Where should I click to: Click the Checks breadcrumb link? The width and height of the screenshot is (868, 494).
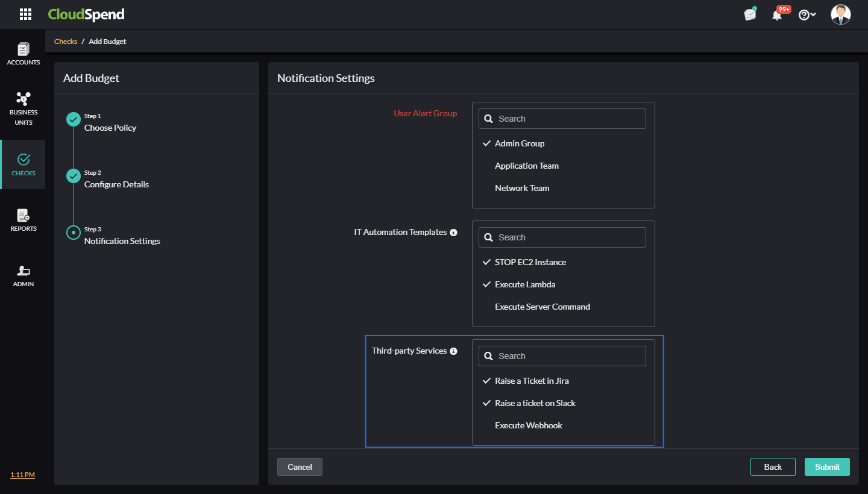(66, 42)
